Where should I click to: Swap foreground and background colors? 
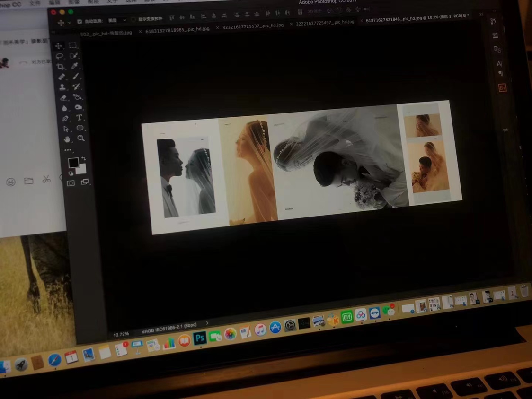coord(84,159)
